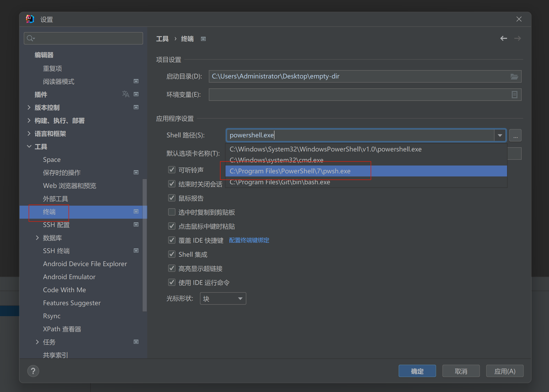Image resolution: width=549 pixels, height=392 pixels.
Task: Click into the settings search field
Action: (x=83, y=38)
